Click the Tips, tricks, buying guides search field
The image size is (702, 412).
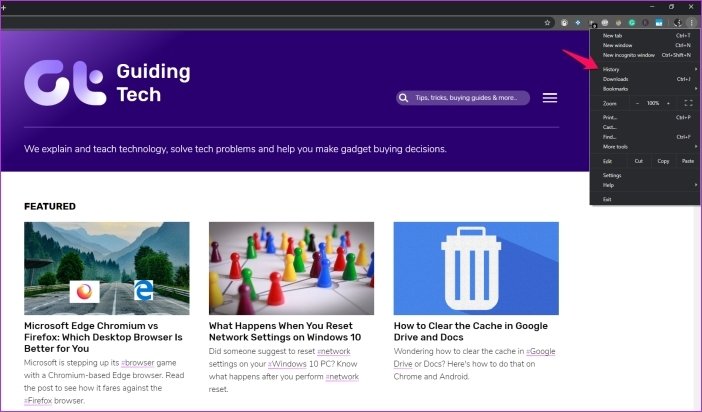pos(467,98)
